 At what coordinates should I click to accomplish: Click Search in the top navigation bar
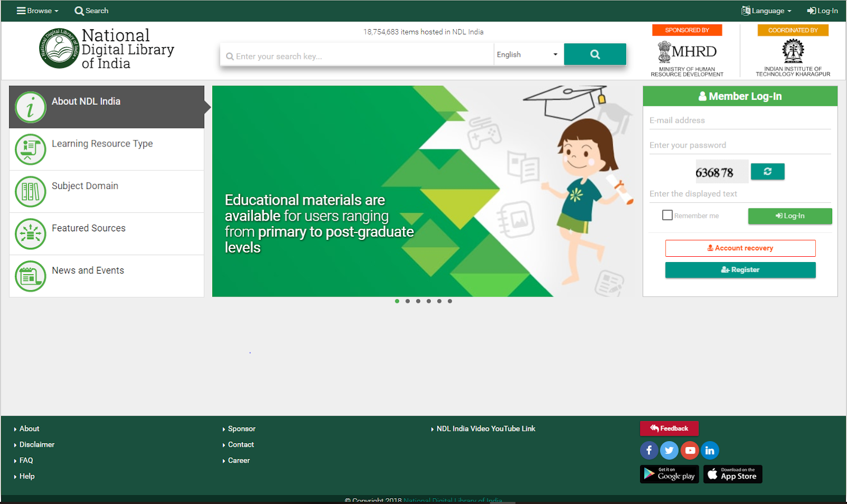(x=92, y=11)
